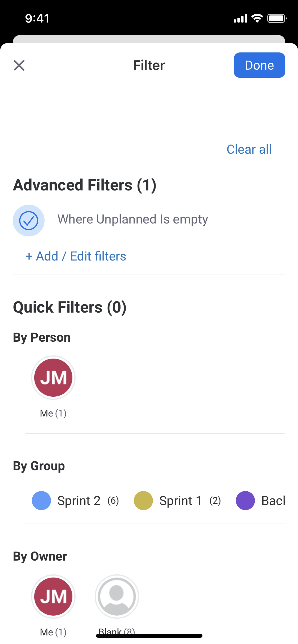Select the Blank owner avatar
The height and width of the screenshot is (644, 298).
point(117,596)
